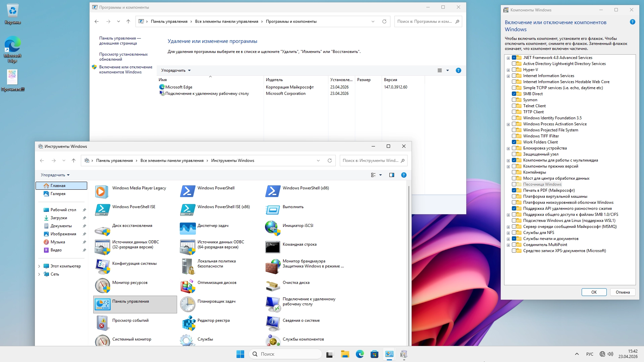Open the Task Manager (Диспетчер задач) icon
This screenshot has width=644, height=362.
187,228
